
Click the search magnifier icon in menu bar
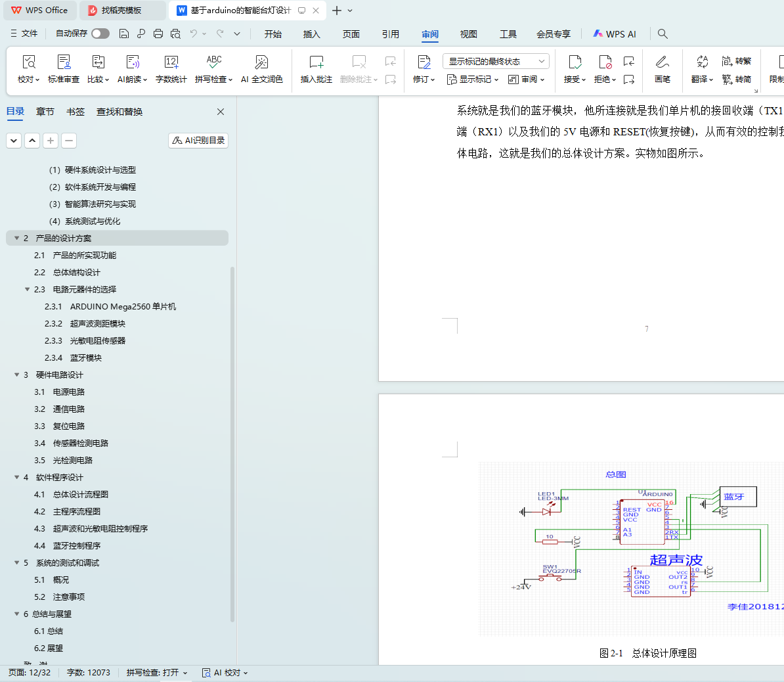coord(663,34)
